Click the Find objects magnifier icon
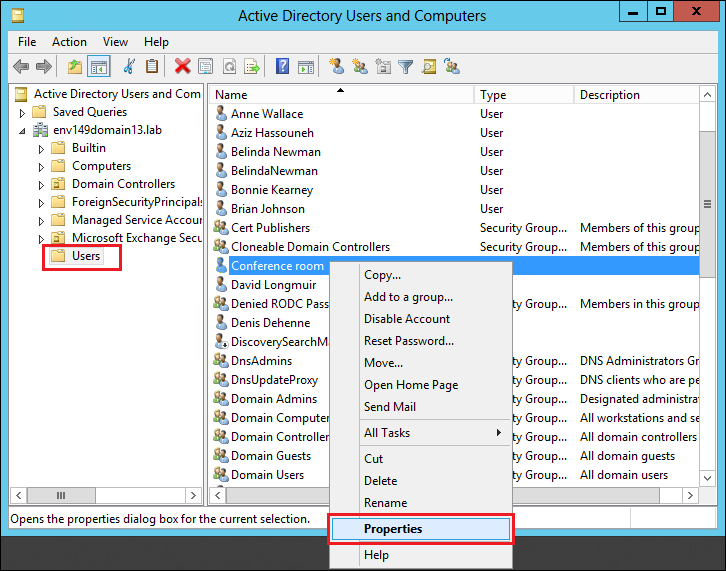This screenshot has height=571, width=726. coord(429,67)
